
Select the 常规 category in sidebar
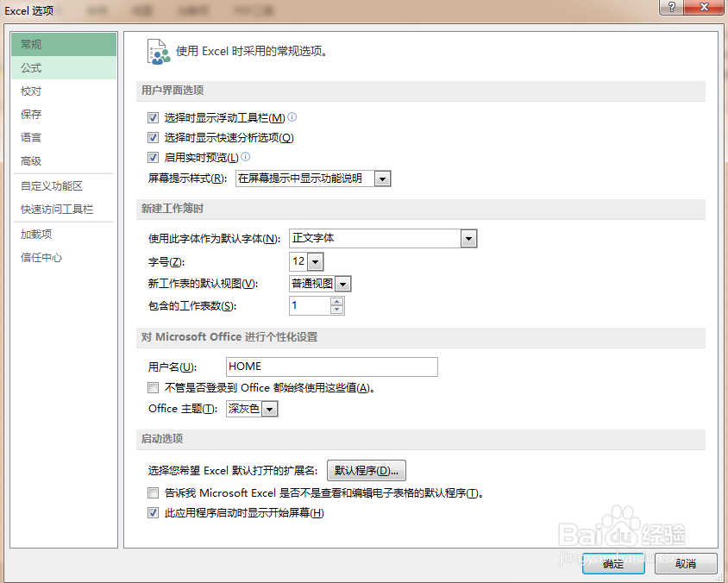[64, 45]
